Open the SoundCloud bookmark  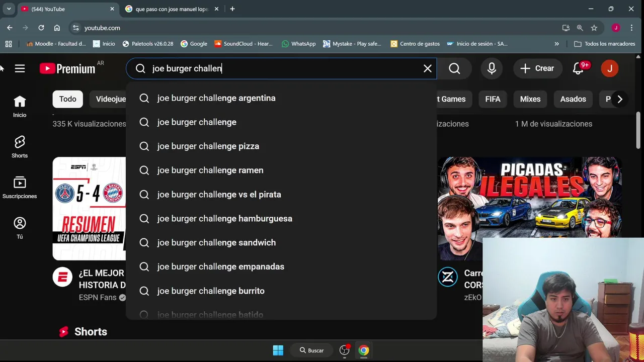pos(244,44)
